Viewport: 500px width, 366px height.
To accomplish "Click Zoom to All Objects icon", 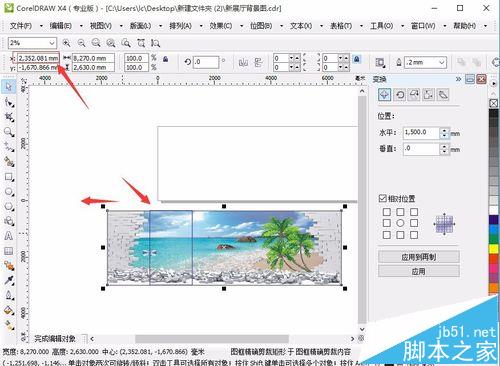I will [111, 43].
